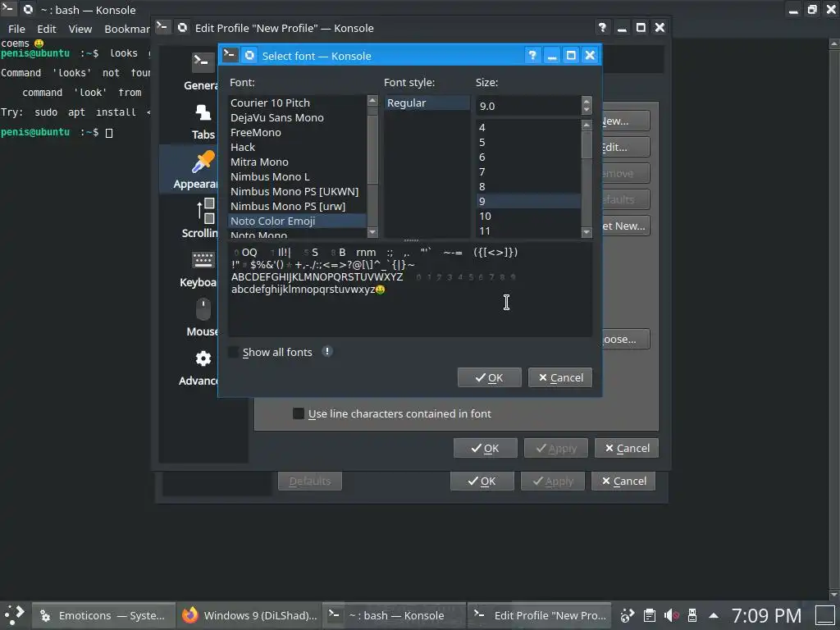840x630 pixels.
Task: Cancel the Select font dialog
Action: tap(559, 377)
